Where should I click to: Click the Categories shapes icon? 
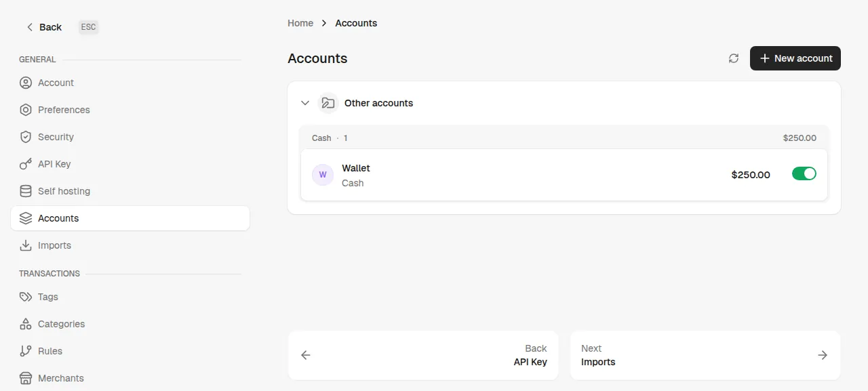click(26, 324)
